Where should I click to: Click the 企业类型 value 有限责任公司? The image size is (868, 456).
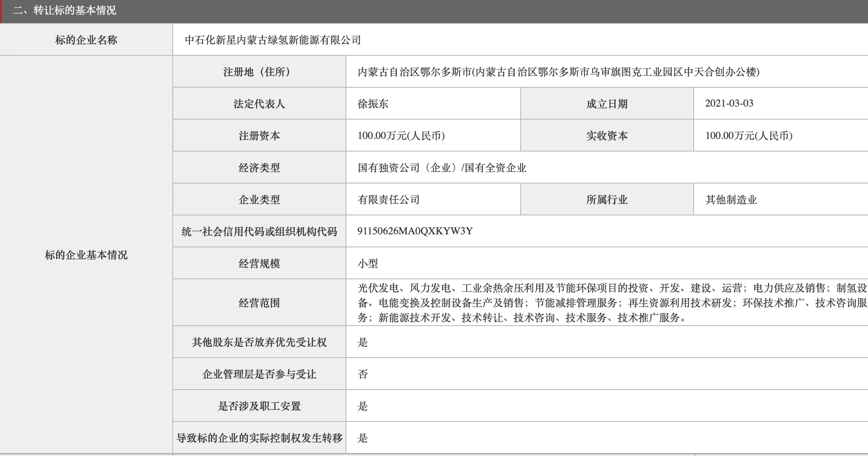(x=388, y=200)
